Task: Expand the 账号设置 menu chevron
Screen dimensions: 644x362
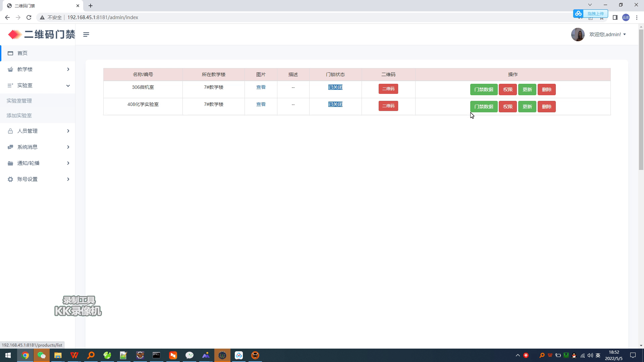Action: point(68,179)
